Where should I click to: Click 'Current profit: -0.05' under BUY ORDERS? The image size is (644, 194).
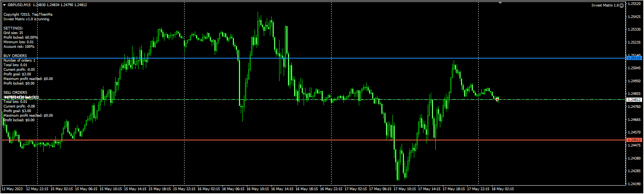[x=19, y=70]
